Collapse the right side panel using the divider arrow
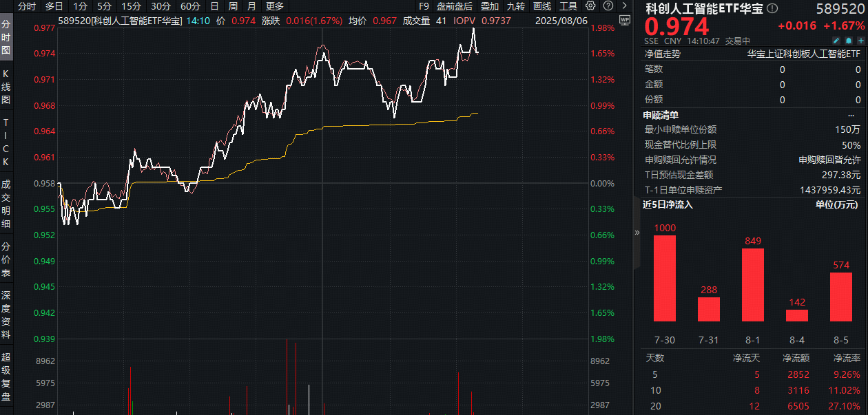This screenshot has height=415, width=868. [637, 233]
